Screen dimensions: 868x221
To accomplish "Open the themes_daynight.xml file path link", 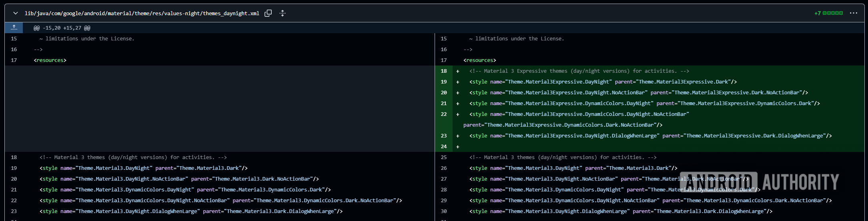I will 142,13.
